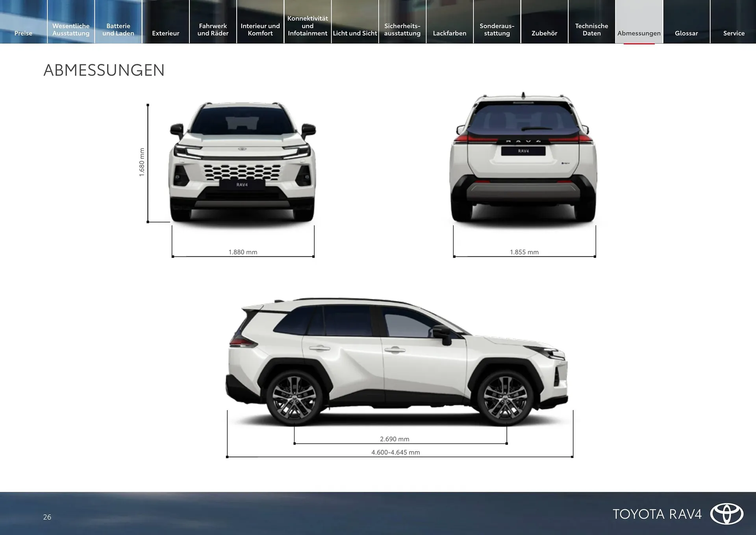
Task: Click the rear view RAV4 image
Action: [x=523, y=158]
